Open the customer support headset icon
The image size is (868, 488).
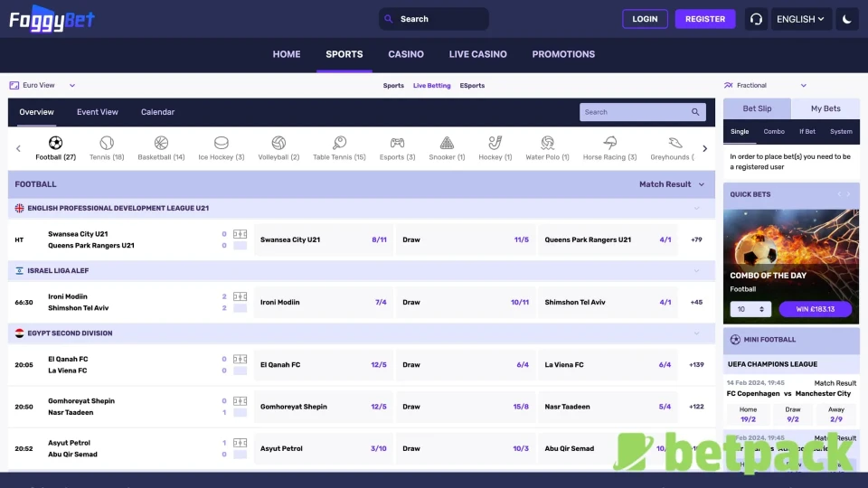click(756, 19)
